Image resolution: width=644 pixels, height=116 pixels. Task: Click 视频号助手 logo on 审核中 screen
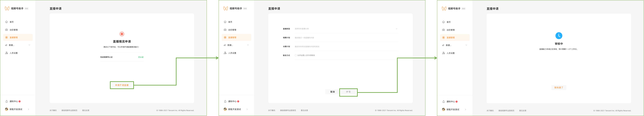point(444,9)
